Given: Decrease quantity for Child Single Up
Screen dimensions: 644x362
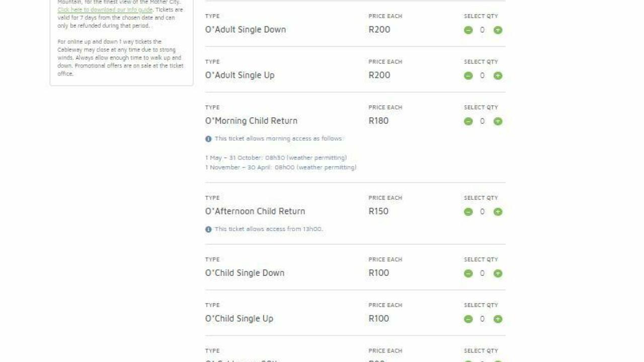Looking at the screenshot, I should pyautogui.click(x=468, y=319).
